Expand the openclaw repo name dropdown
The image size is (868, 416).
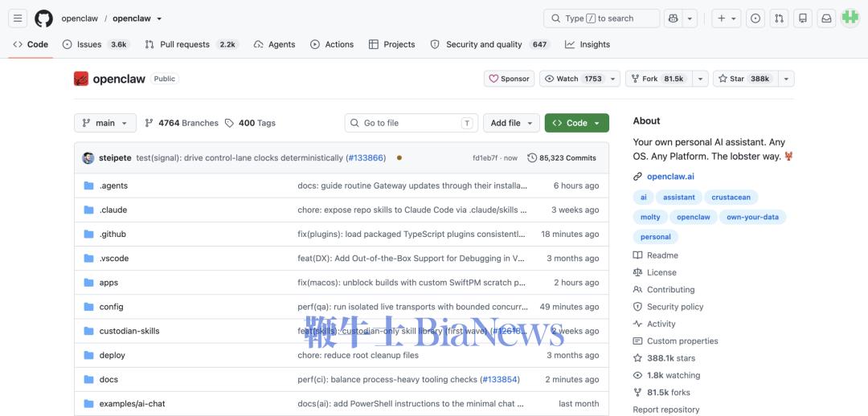click(x=159, y=18)
